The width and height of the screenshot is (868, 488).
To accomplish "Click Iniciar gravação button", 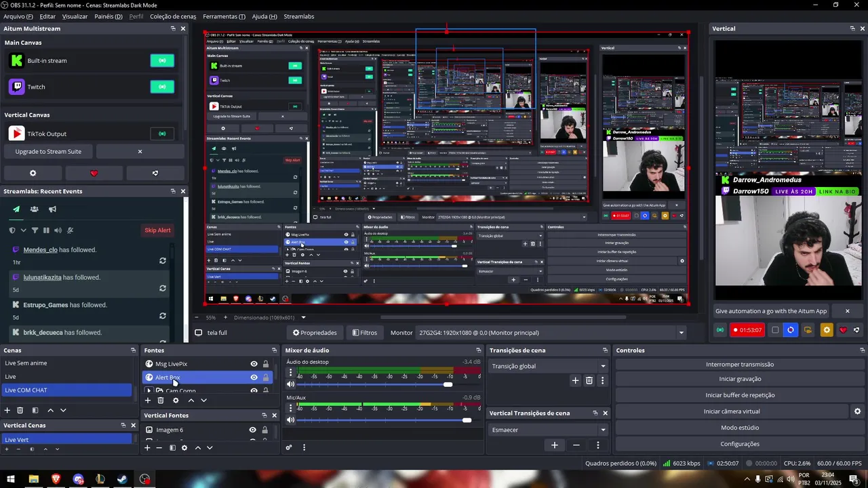I will pos(740,379).
